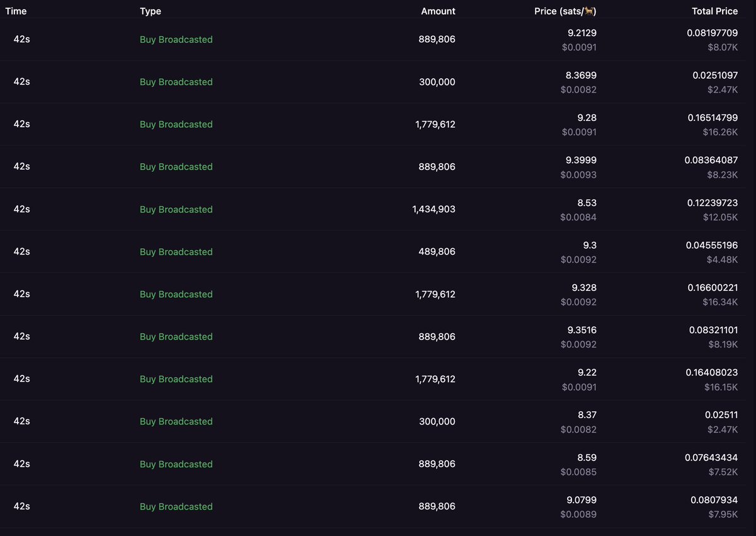Sort by the Type column header
This screenshot has height=536, width=756.
click(x=151, y=11)
